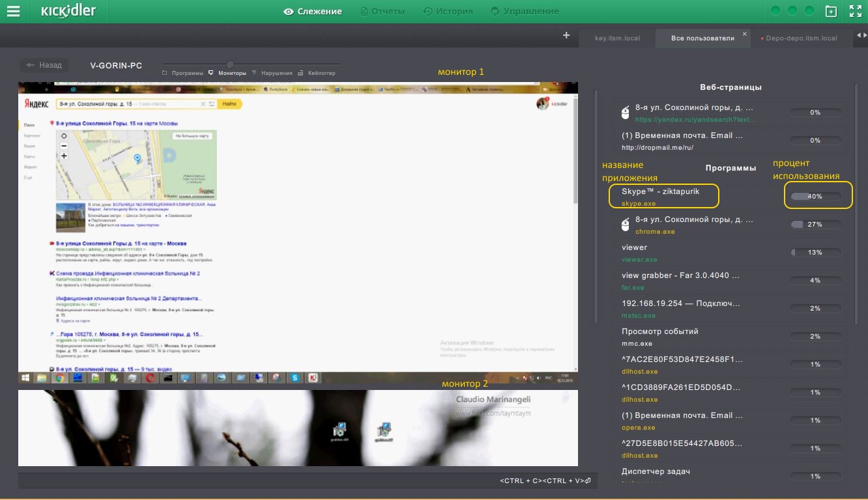Viewport: 868px width, 500px height.
Task: Open the История section
Action: click(448, 11)
